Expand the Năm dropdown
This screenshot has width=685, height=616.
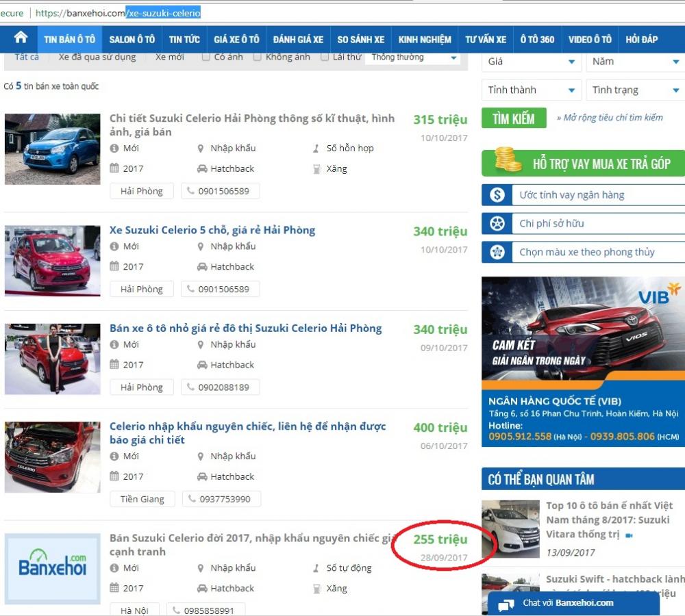click(x=636, y=62)
